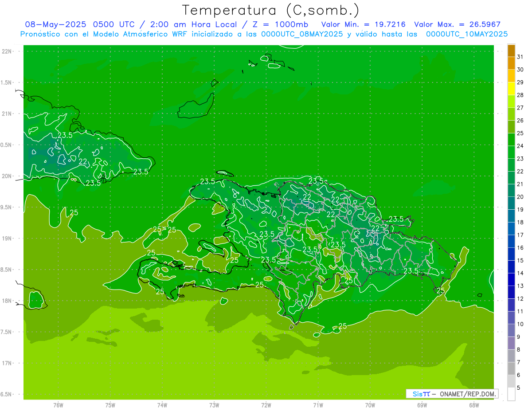This screenshot has width=532, height=411.
Task: Click the legend scale value "21"
Action: [520, 184]
